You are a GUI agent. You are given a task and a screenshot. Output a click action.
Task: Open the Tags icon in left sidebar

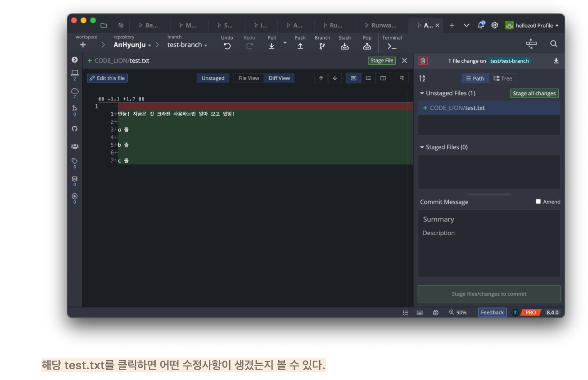[x=75, y=161]
